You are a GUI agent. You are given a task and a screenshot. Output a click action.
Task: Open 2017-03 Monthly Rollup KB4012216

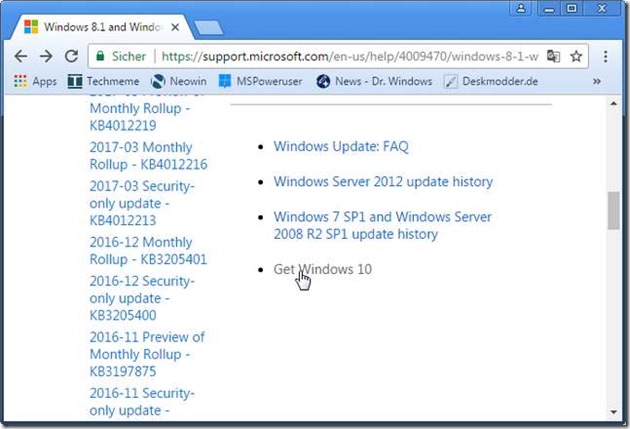pos(148,156)
